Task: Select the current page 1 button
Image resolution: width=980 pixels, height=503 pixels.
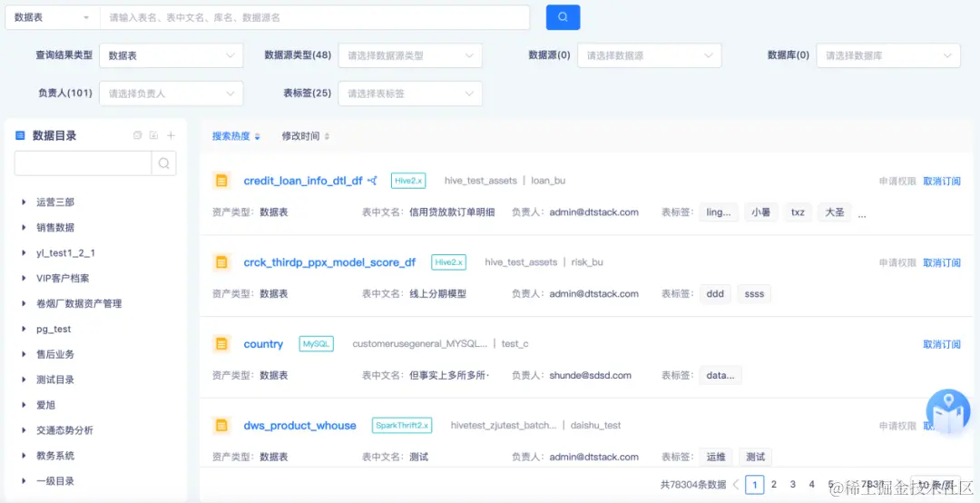Action: [755, 484]
